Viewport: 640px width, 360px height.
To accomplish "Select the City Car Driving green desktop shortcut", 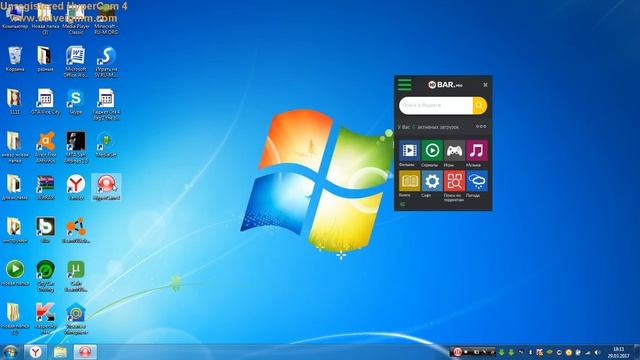I will click(x=45, y=276).
